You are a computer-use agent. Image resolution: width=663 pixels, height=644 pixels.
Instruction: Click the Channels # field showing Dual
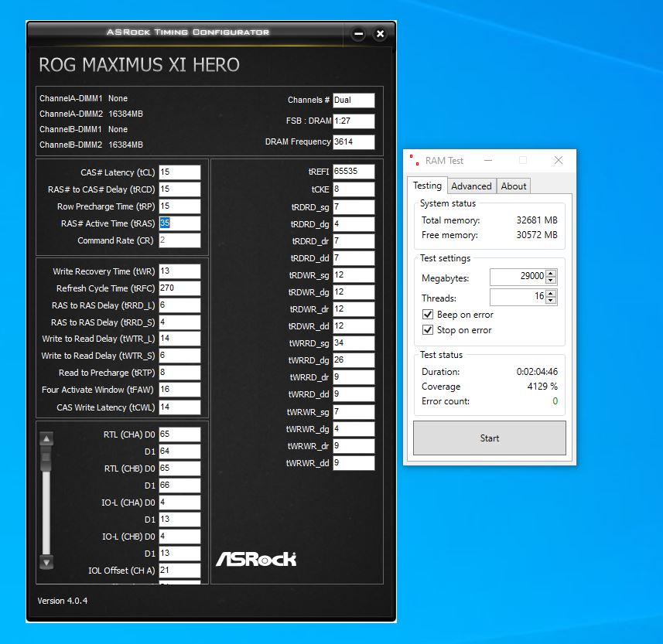pos(354,101)
